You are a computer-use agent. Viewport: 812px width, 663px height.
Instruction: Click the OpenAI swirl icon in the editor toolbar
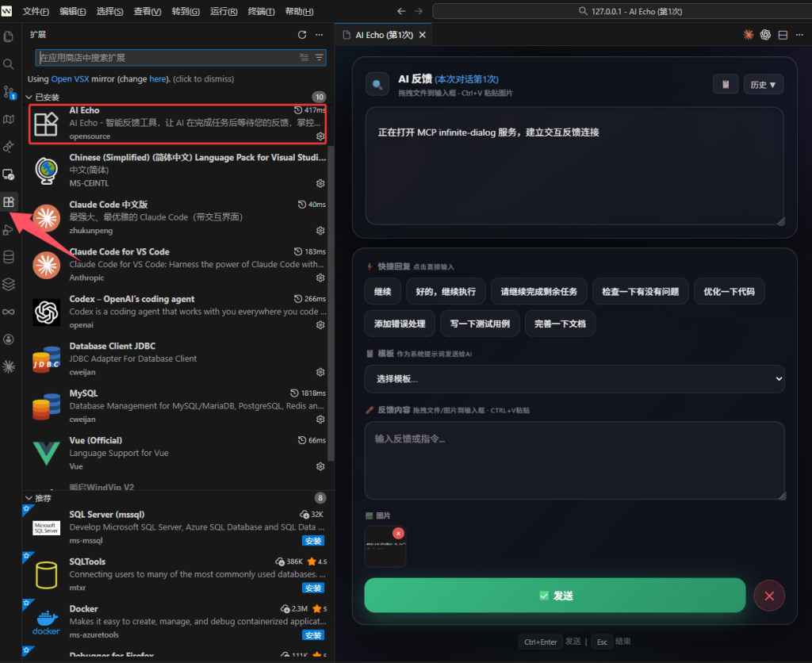(765, 35)
